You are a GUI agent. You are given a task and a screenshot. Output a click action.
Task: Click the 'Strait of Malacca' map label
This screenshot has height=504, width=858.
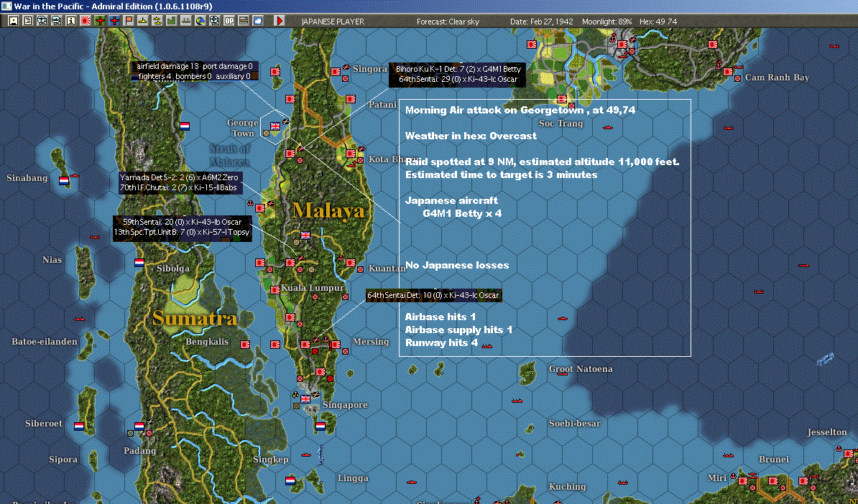point(230,155)
